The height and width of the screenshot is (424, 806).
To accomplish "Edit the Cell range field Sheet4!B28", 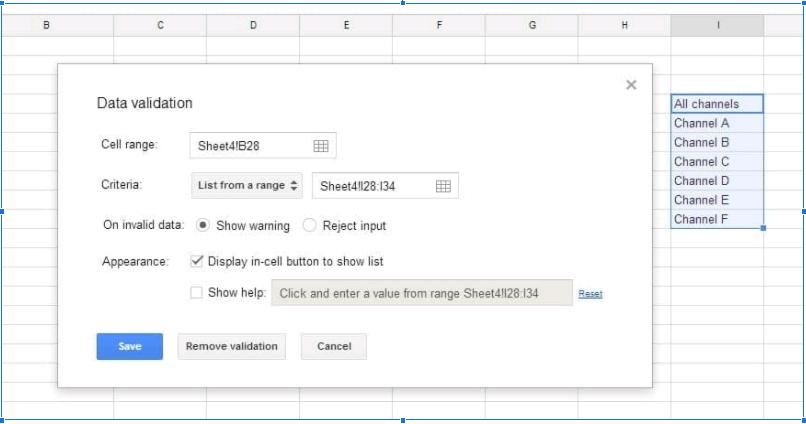I will [x=263, y=145].
